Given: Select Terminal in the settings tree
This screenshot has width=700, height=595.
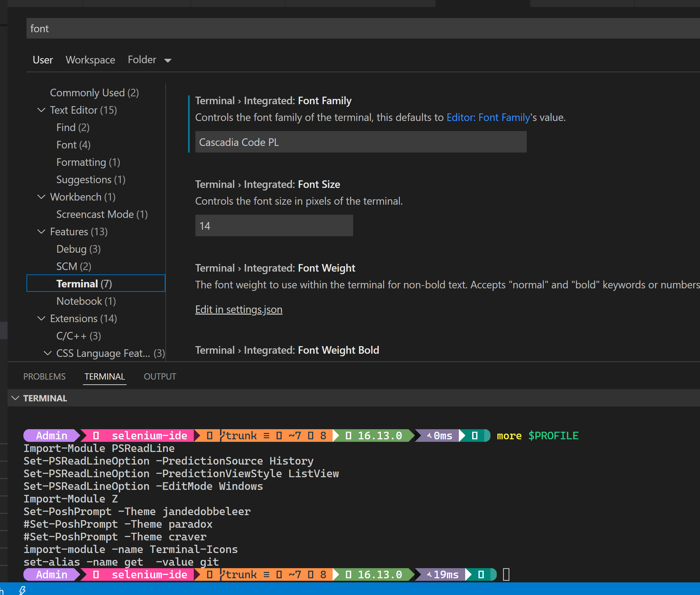Looking at the screenshot, I should [84, 283].
